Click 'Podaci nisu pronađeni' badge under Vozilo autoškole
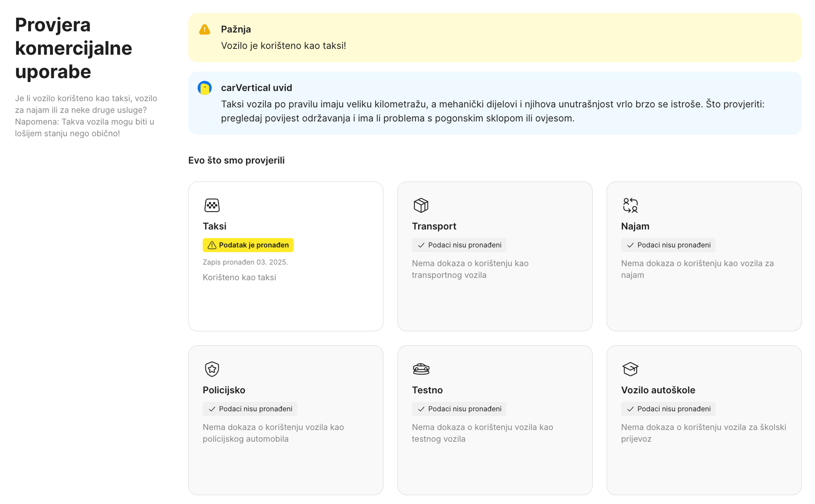 668,409
